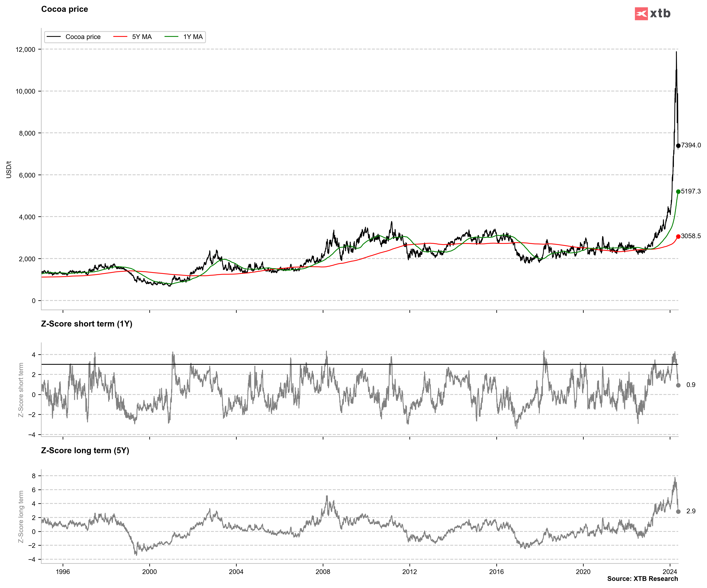Click the Source: XTB Research text
707x588 pixels.
click(642, 579)
